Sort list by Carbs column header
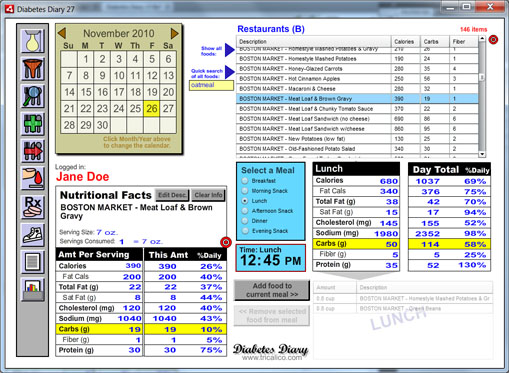 coord(435,42)
